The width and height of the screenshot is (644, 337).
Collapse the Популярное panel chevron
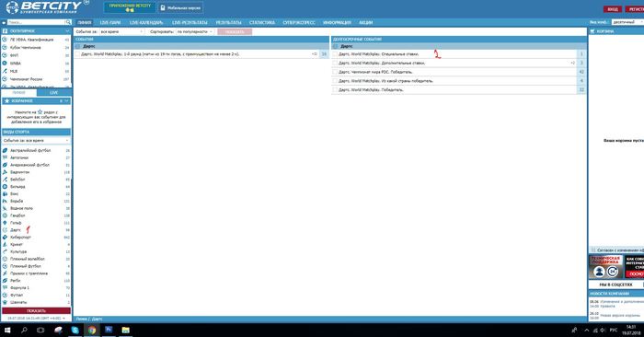coord(67,30)
